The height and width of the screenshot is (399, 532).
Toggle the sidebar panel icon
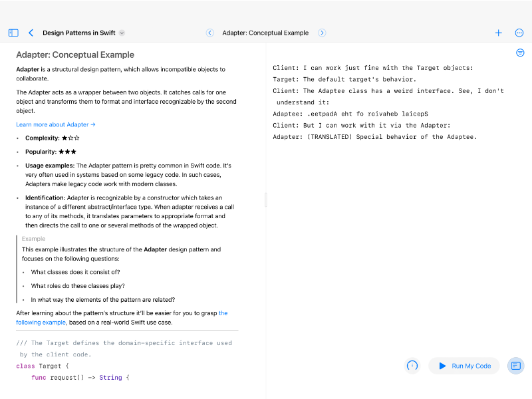click(13, 33)
